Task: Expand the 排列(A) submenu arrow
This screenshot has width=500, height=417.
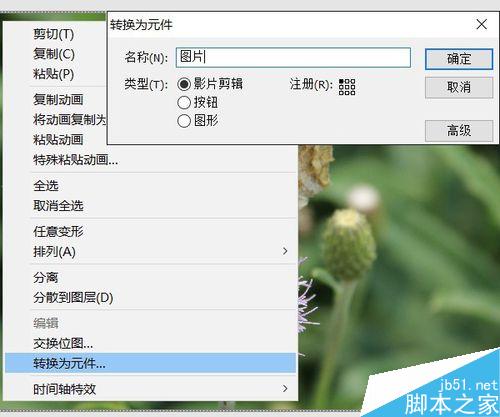Action: [x=285, y=251]
